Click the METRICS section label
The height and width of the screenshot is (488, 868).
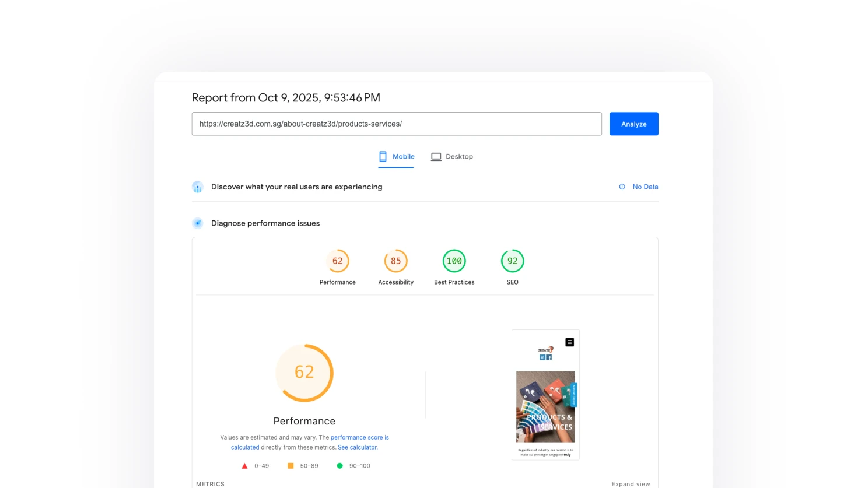pyautogui.click(x=210, y=484)
